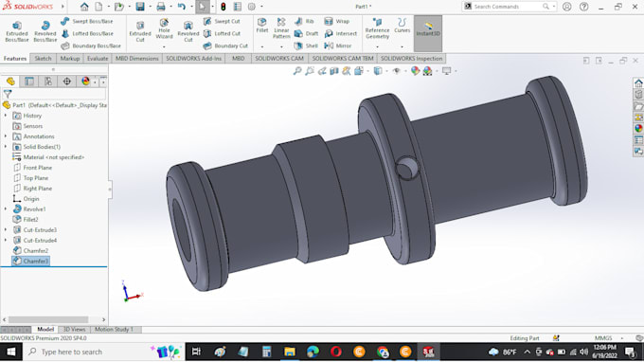
Task: Switch to MBD Dimensions tab
Action: (136, 59)
